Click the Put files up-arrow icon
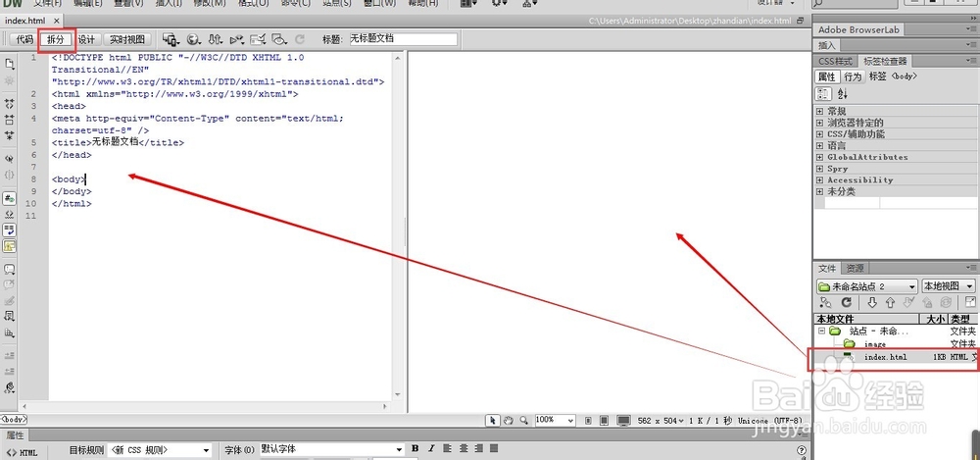This screenshot has width=980, height=460. (x=890, y=303)
